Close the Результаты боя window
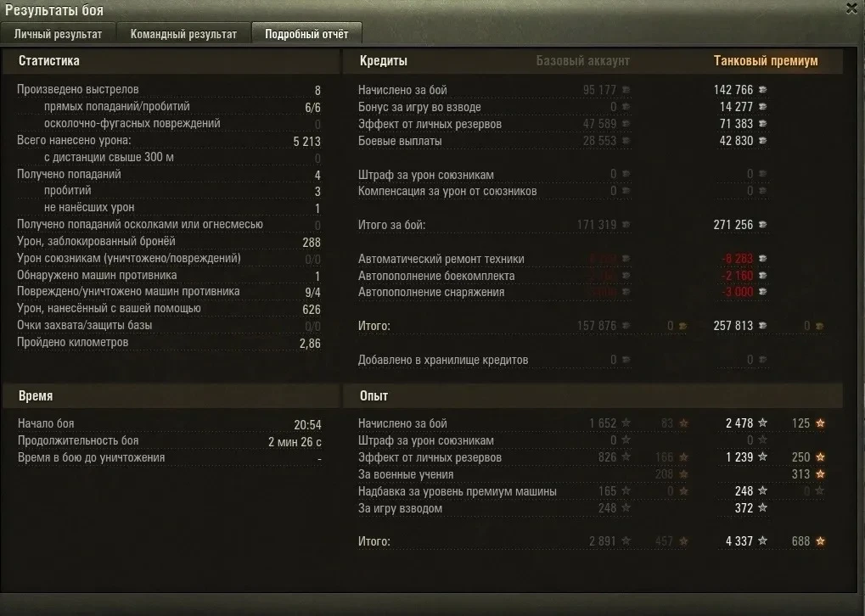Screen dimensions: 865x616 pos(851,8)
